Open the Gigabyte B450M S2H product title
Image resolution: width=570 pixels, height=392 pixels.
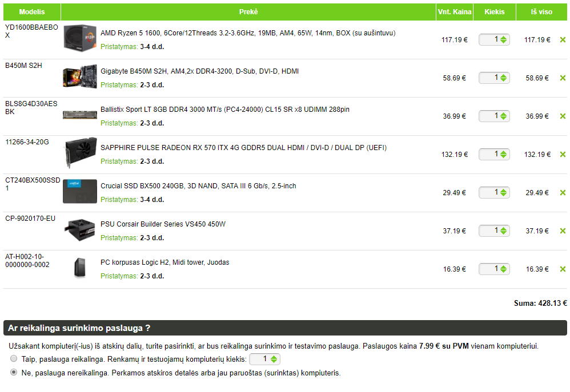click(199, 71)
